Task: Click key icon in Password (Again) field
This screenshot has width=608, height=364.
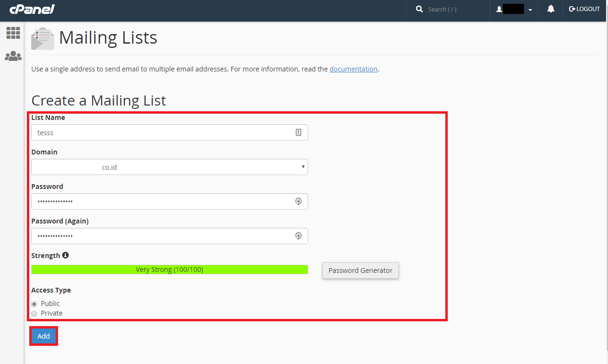Action: coord(298,236)
